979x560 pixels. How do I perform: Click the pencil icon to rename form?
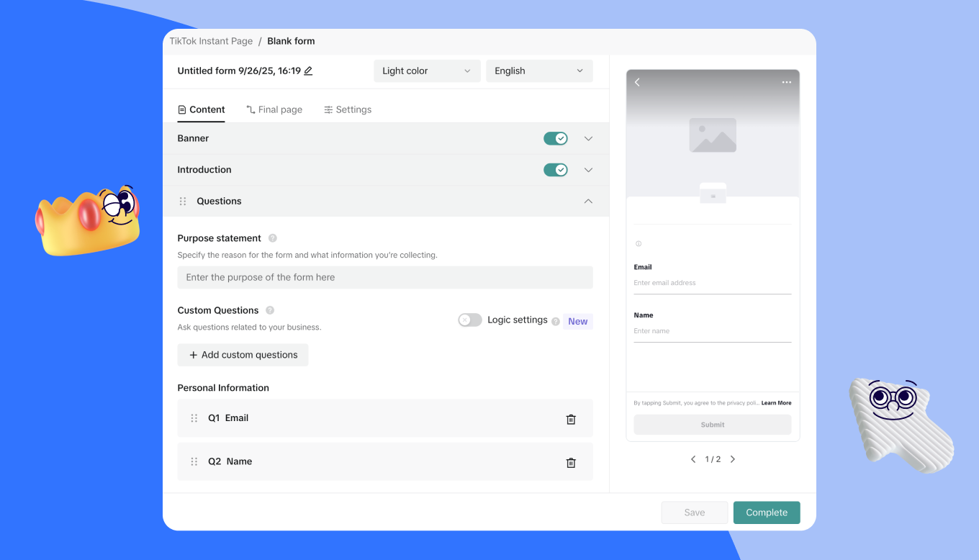308,71
